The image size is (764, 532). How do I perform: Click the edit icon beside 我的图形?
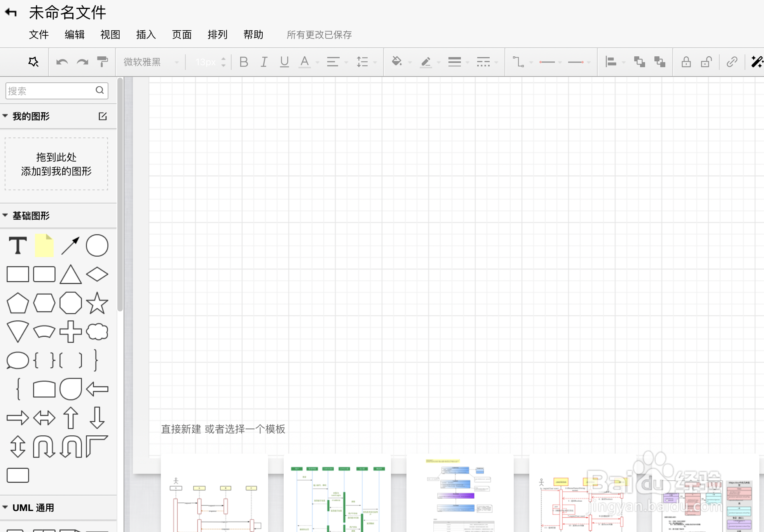point(103,116)
